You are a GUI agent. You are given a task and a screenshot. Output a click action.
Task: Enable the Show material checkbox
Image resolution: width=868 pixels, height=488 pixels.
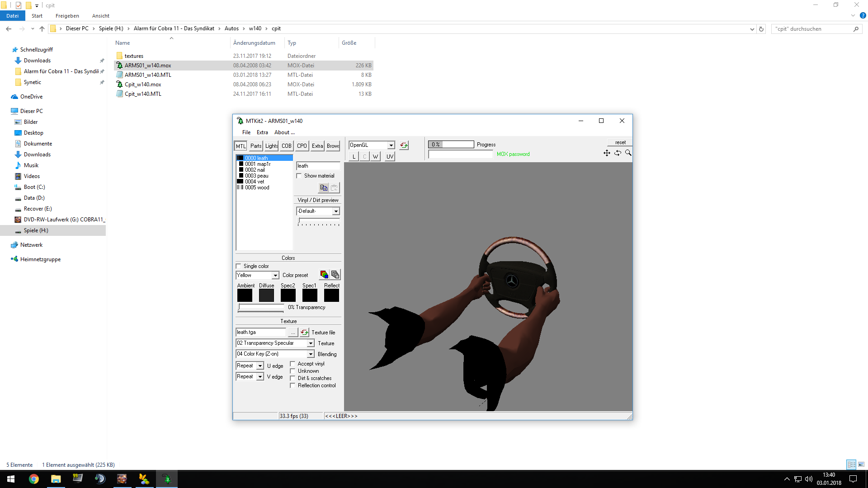(299, 176)
